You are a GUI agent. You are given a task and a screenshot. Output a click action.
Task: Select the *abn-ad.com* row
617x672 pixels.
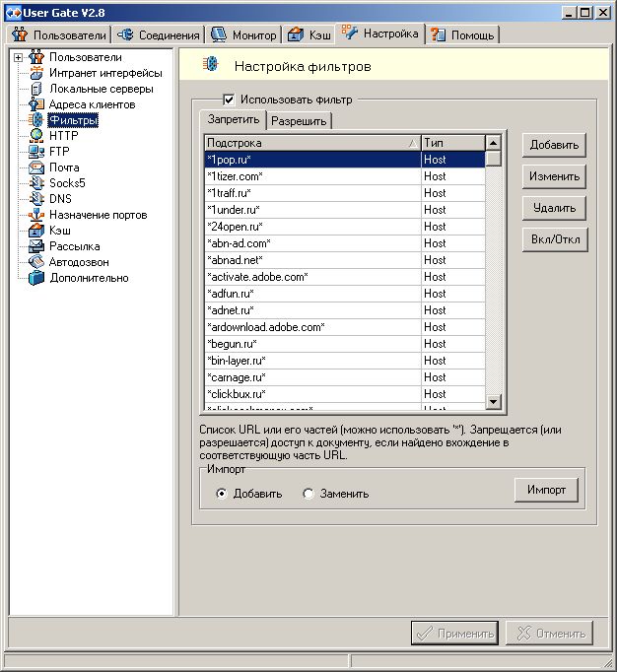coord(345,243)
